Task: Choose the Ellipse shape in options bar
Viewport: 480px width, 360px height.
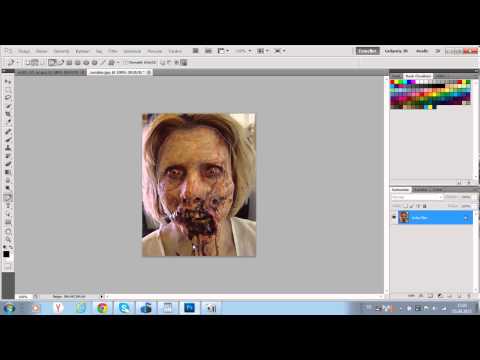Action: click(x=86, y=62)
